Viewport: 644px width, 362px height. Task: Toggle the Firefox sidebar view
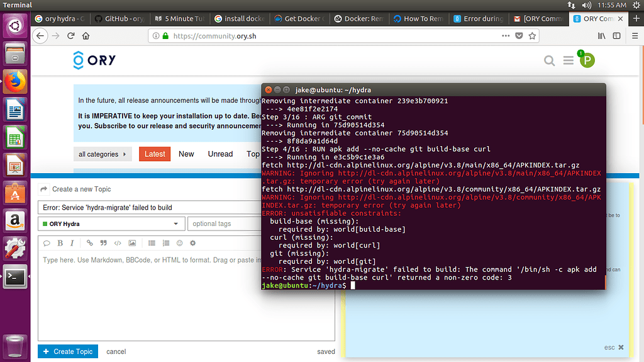click(616, 36)
